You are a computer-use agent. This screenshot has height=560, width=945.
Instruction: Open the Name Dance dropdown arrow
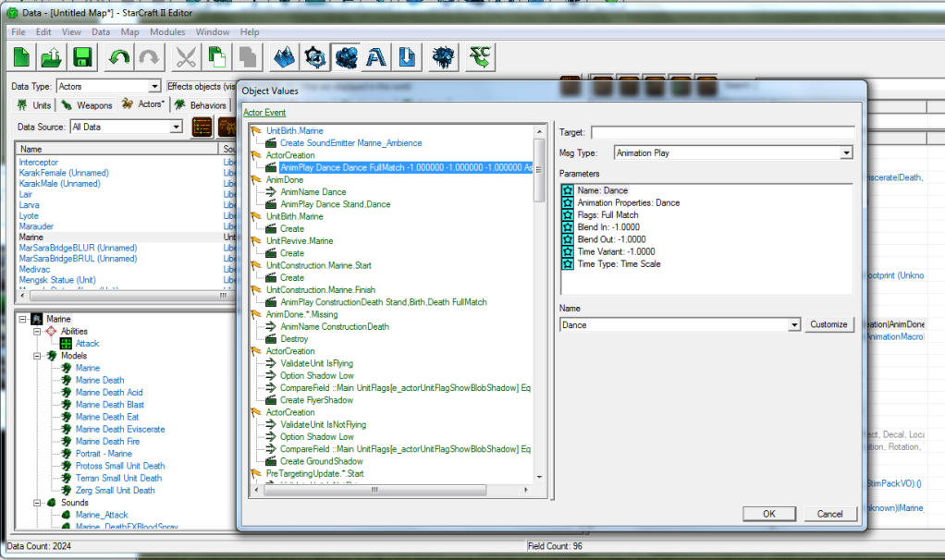click(794, 325)
